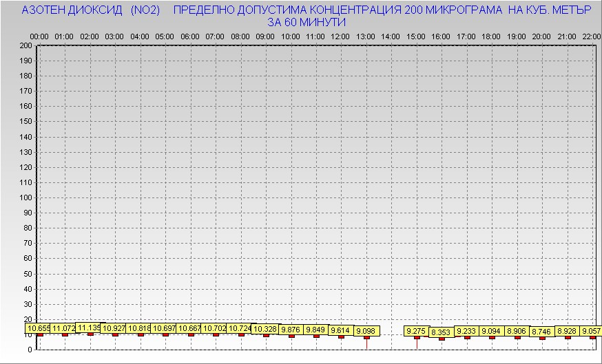Click the 200 value on the vertical axis
The image size is (602, 364).
(x=25, y=45)
